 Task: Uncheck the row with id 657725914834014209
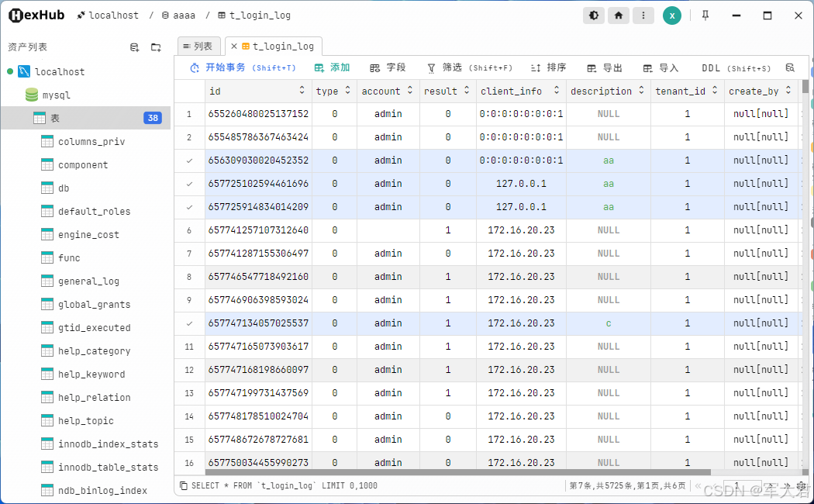click(189, 206)
